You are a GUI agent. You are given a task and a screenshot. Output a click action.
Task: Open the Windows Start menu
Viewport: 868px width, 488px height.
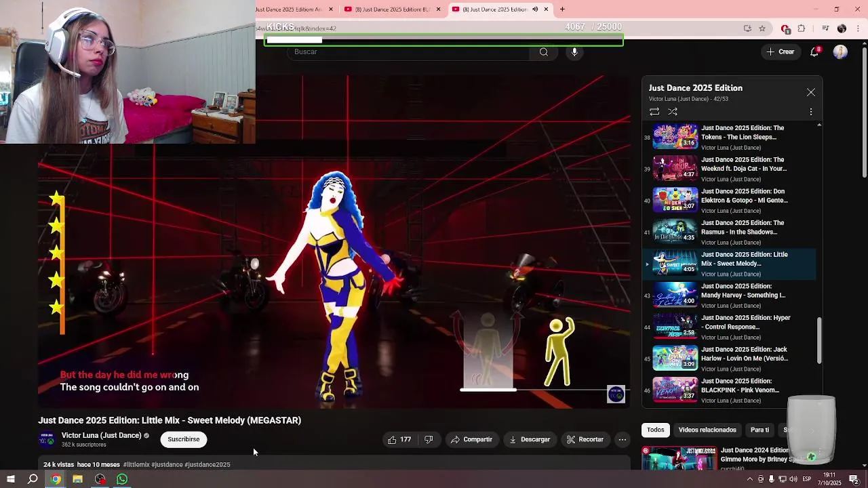(x=10, y=479)
